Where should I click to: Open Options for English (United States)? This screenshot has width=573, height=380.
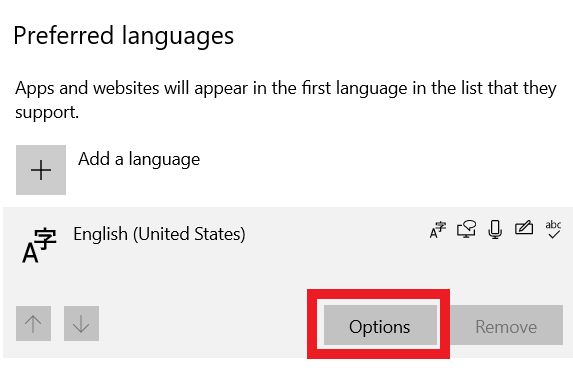[x=380, y=325]
